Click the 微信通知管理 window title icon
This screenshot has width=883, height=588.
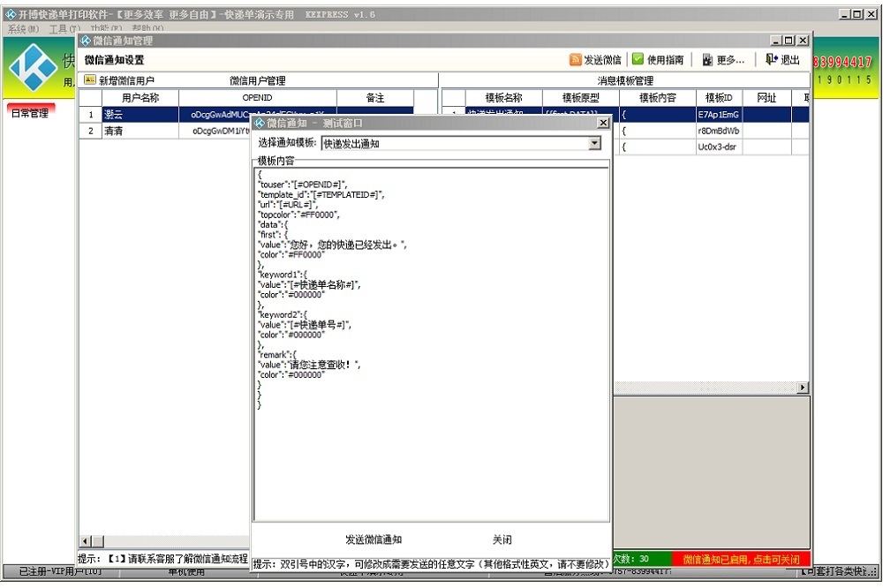point(86,41)
